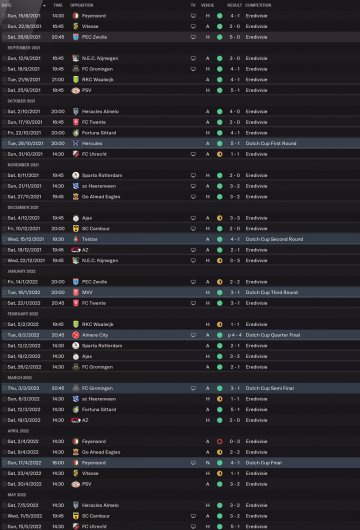Click the orange draw indicator on the FC Utrecht 1-1 row
Viewport: 360px width, 530px height.
tap(220, 154)
